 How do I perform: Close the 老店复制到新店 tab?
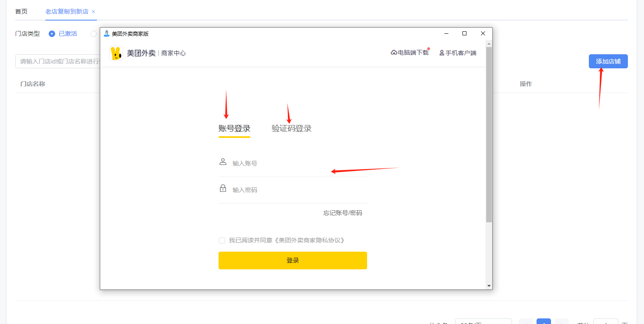93,12
